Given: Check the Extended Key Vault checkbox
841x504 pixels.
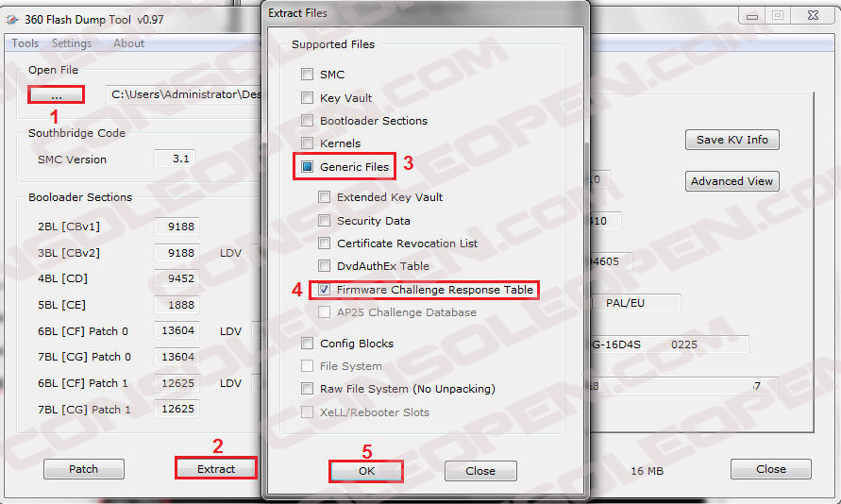Looking at the screenshot, I should [x=324, y=196].
